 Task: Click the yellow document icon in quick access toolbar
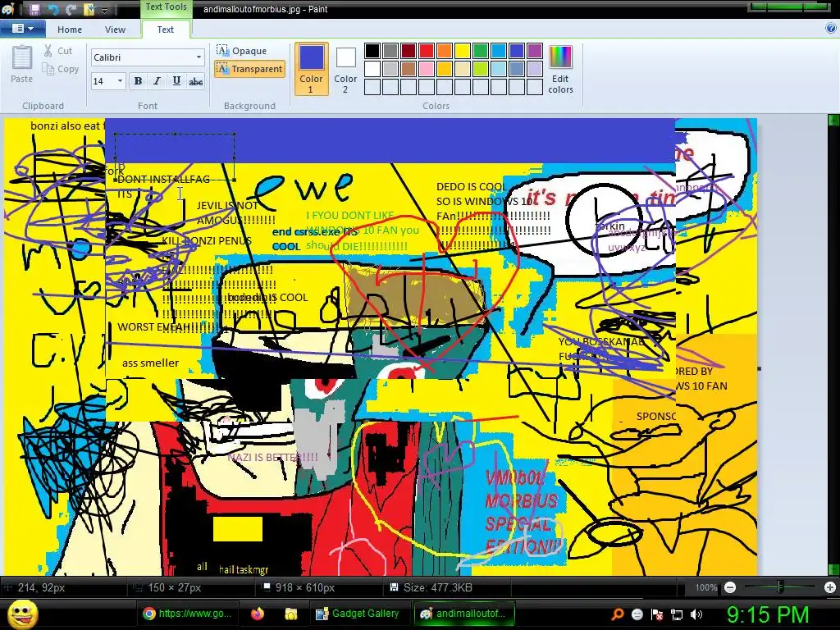(x=89, y=9)
